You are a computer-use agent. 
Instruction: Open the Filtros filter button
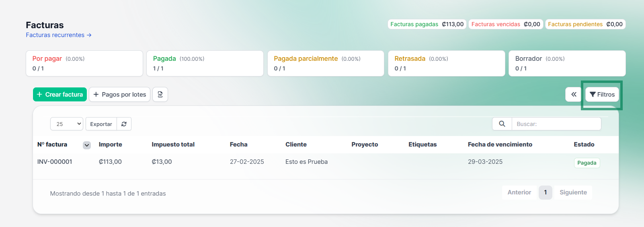pos(602,95)
